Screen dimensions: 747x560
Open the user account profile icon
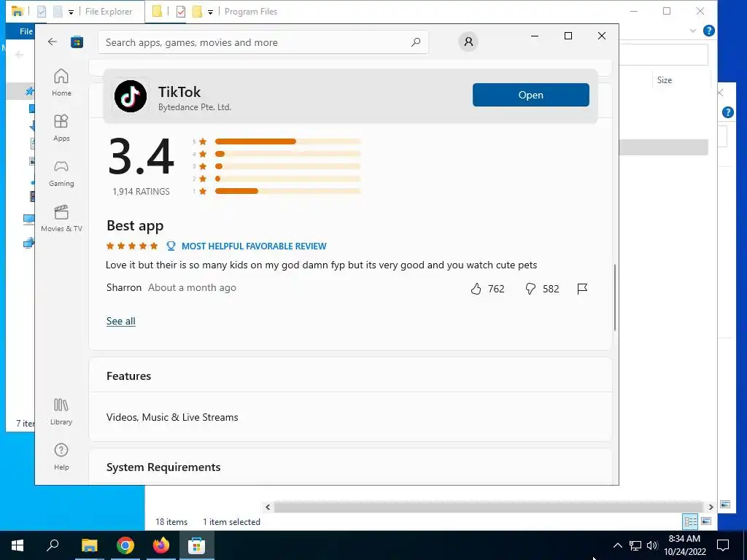(468, 42)
